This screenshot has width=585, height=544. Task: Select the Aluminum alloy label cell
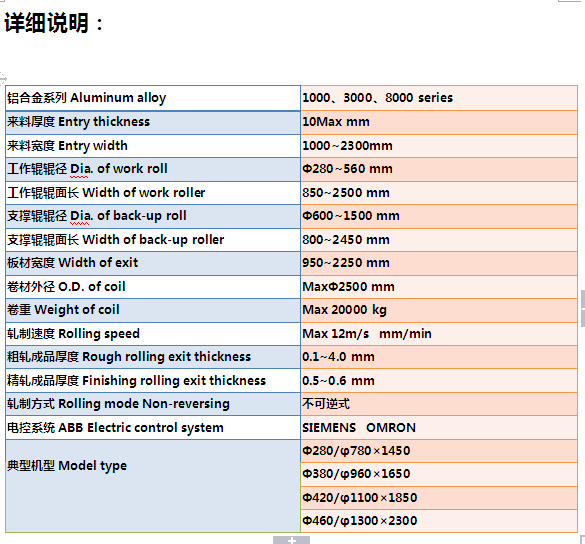pos(153,98)
